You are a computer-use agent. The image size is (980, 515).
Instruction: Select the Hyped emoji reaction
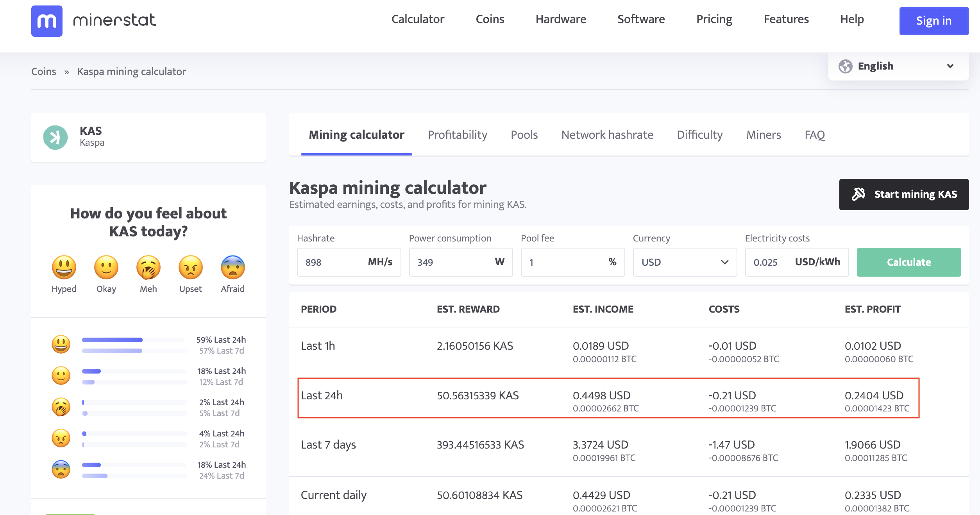click(64, 268)
